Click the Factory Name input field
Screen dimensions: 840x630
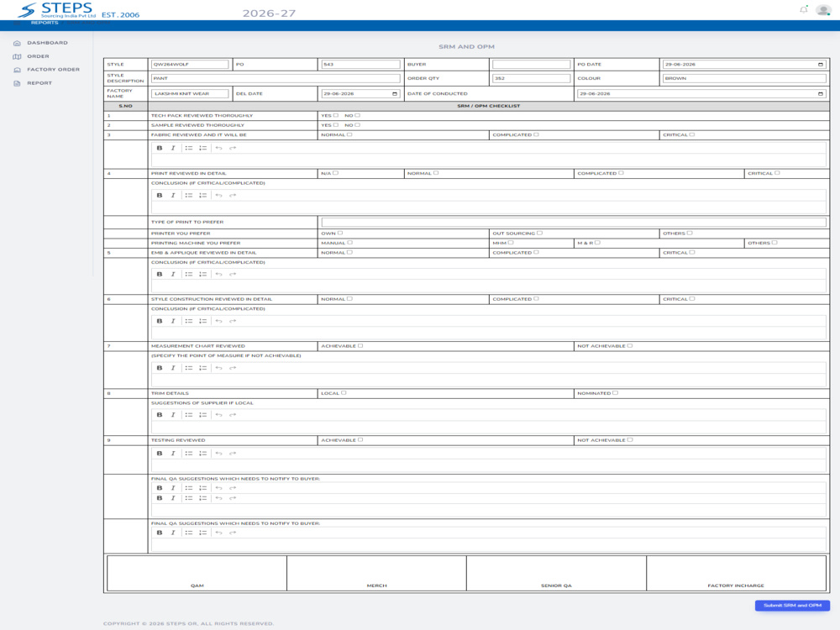(x=190, y=94)
